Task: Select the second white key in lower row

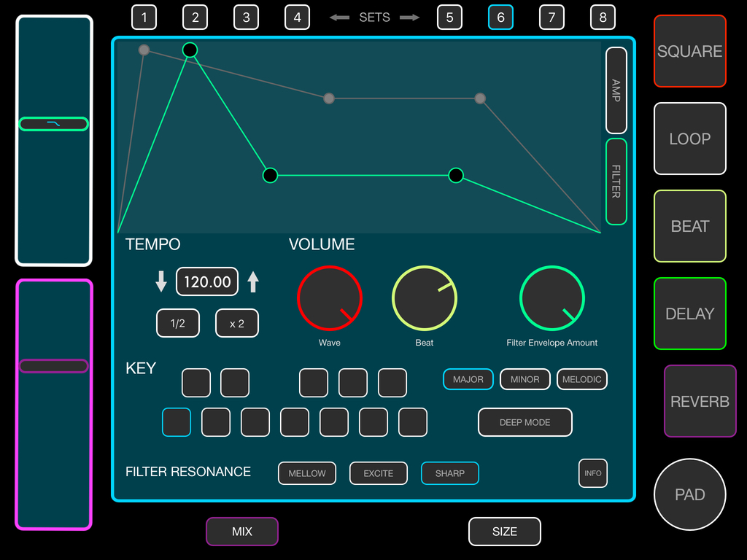Action: pos(216,422)
